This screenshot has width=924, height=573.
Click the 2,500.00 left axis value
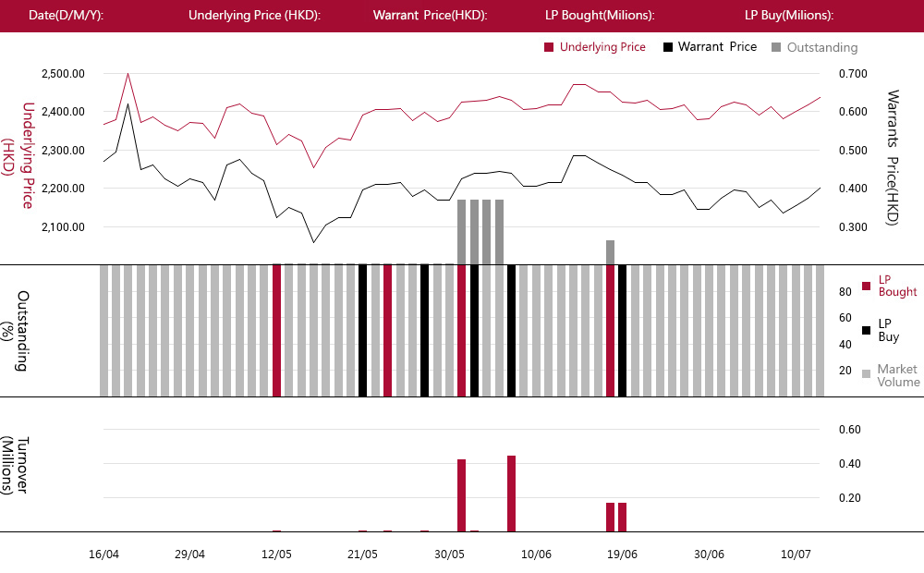point(63,74)
